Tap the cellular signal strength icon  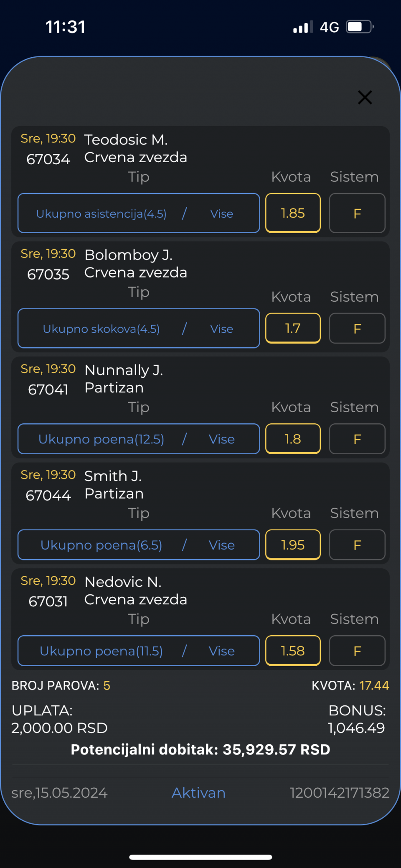(303, 27)
